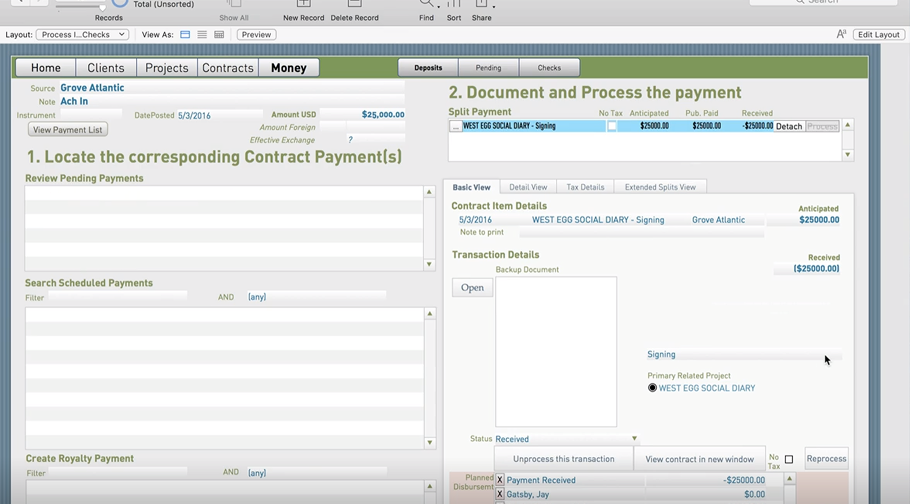
Task: Click the View Payment List button
Action: coord(68,130)
